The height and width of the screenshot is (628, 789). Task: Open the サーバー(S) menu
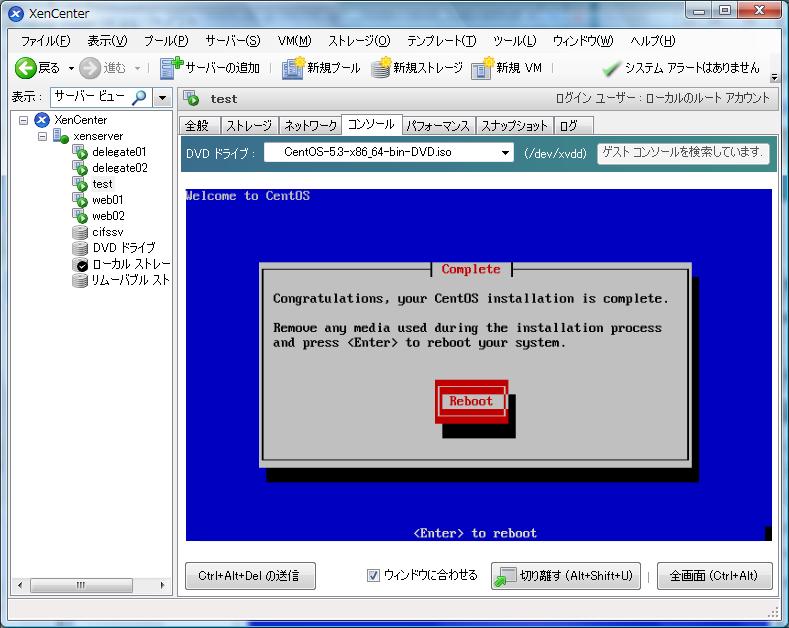(x=233, y=41)
